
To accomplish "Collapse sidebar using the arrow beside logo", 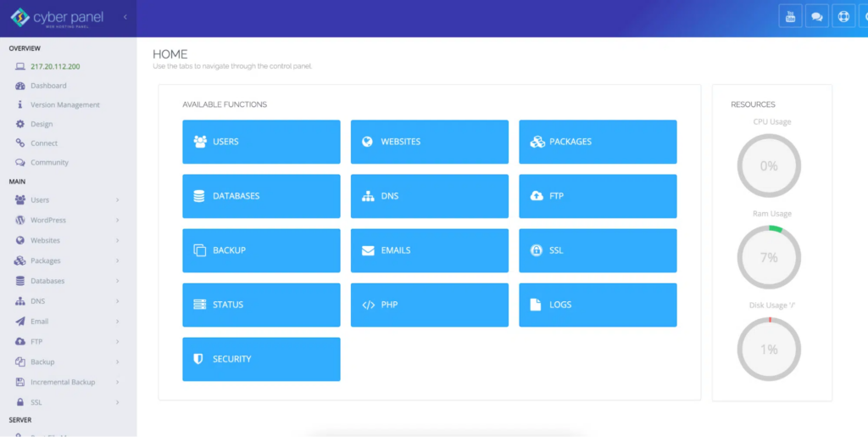I will pos(125,17).
